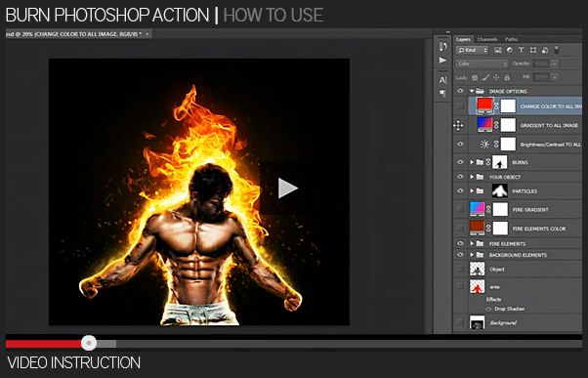Expand the PARTICLES group
This screenshot has width=588, height=378.
(x=472, y=190)
